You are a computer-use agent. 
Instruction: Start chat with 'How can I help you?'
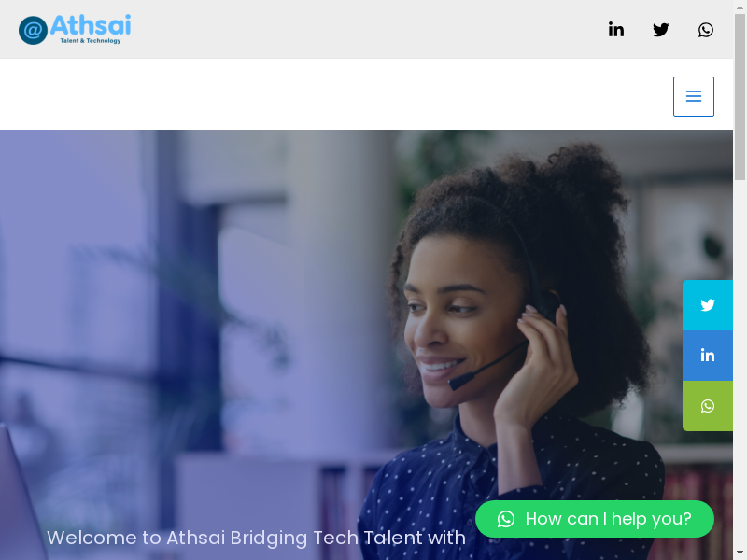coord(595,519)
